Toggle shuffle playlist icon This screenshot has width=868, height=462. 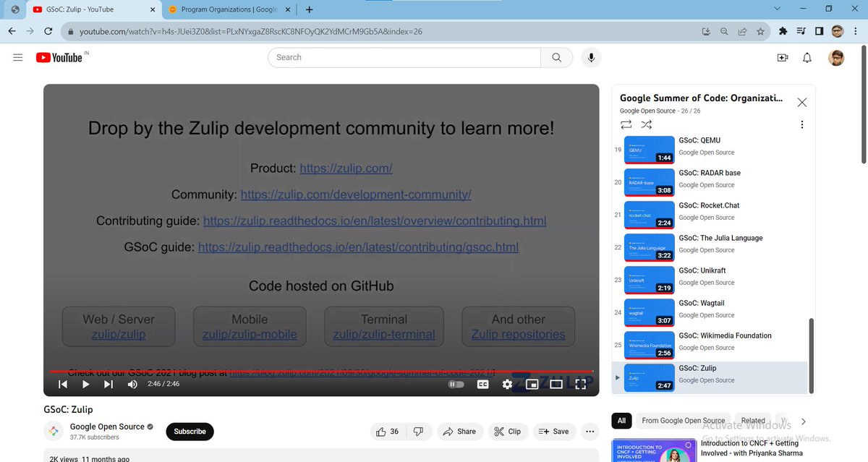pos(647,124)
